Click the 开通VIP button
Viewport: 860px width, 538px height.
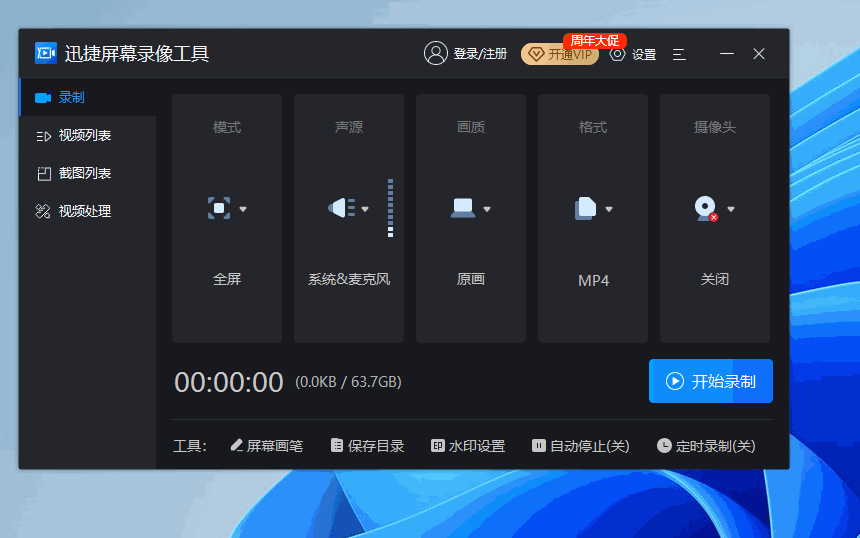pyautogui.click(x=559, y=54)
